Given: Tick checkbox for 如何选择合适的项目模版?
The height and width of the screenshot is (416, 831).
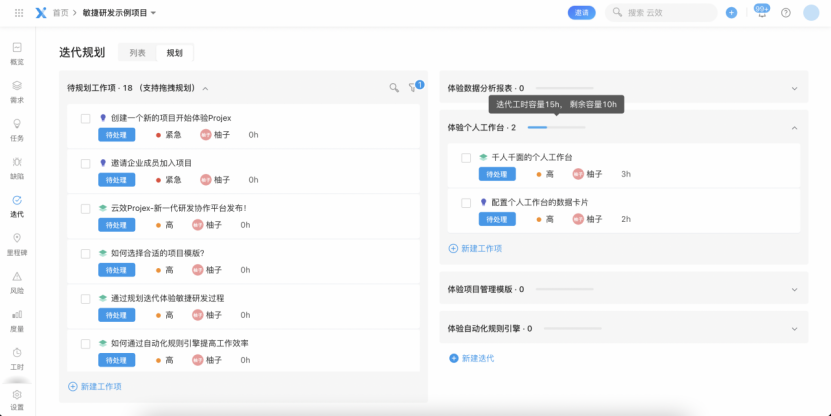Looking at the screenshot, I should pos(86,253).
